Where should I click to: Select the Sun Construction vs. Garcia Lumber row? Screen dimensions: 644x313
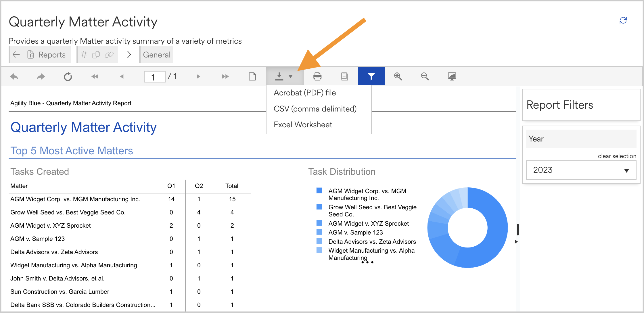tap(130, 292)
